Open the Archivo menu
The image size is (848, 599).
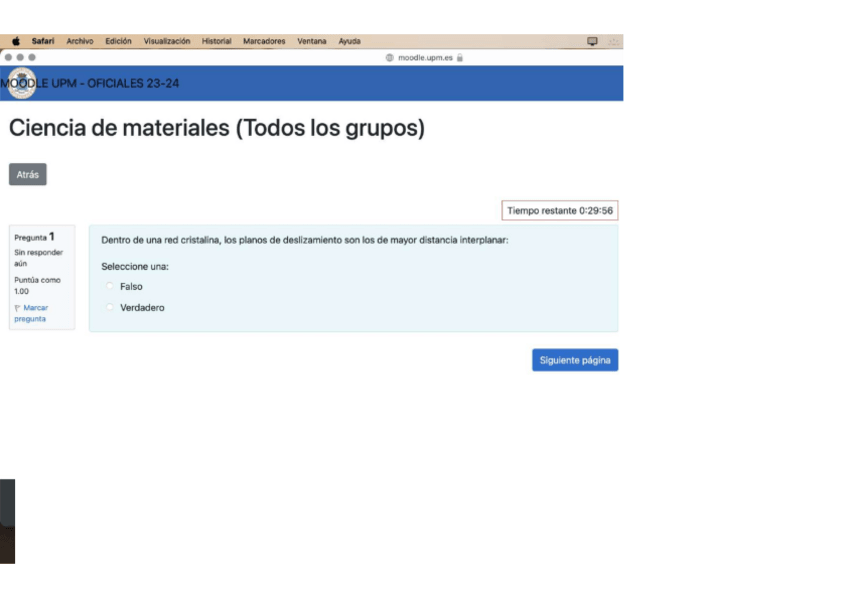pos(80,42)
